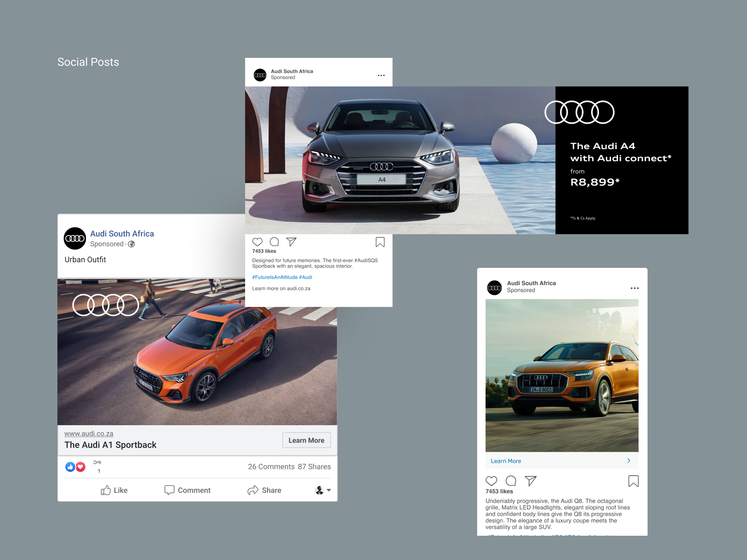Click the orange Audi Q8 image
Image resolution: width=747 pixels, height=560 pixels.
(562, 376)
